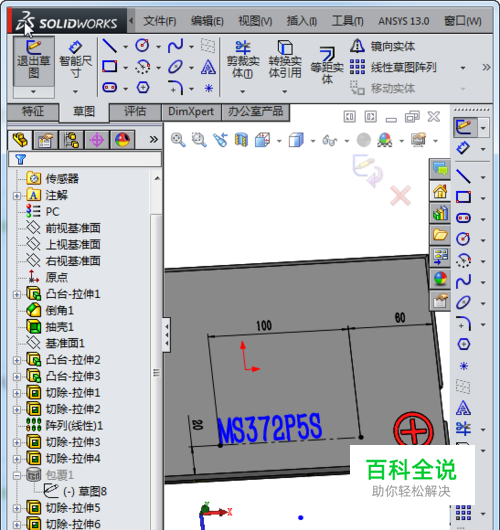Select the Corner Rectangle tool in ribbon
Screen dimensions: 500x530
(x=110, y=66)
